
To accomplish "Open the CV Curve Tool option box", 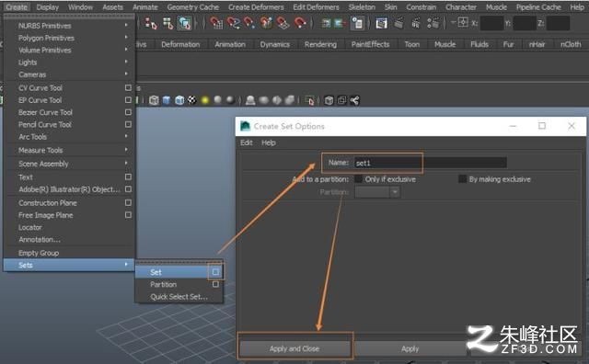I will click(128, 87).
